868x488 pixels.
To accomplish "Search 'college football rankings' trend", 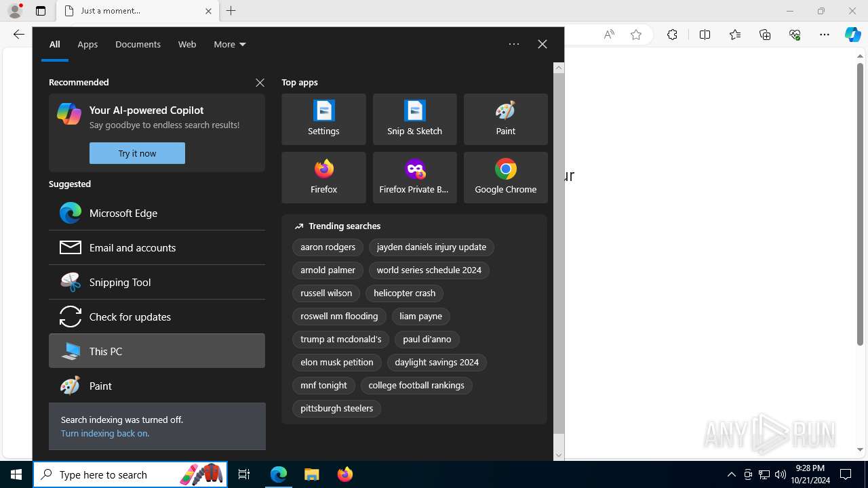I will (x=416, y=386).
